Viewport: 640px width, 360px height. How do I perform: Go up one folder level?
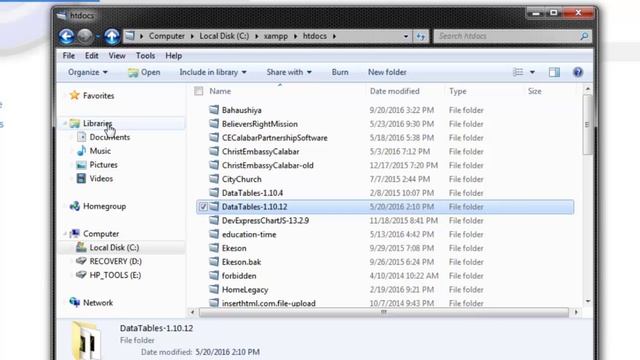(x=112, y=36)
